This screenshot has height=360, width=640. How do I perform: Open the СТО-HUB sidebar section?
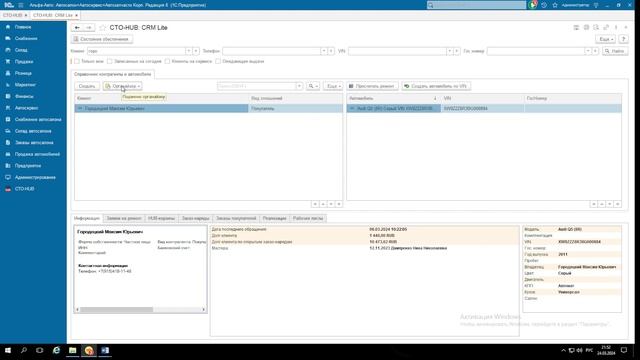point(24,189)
